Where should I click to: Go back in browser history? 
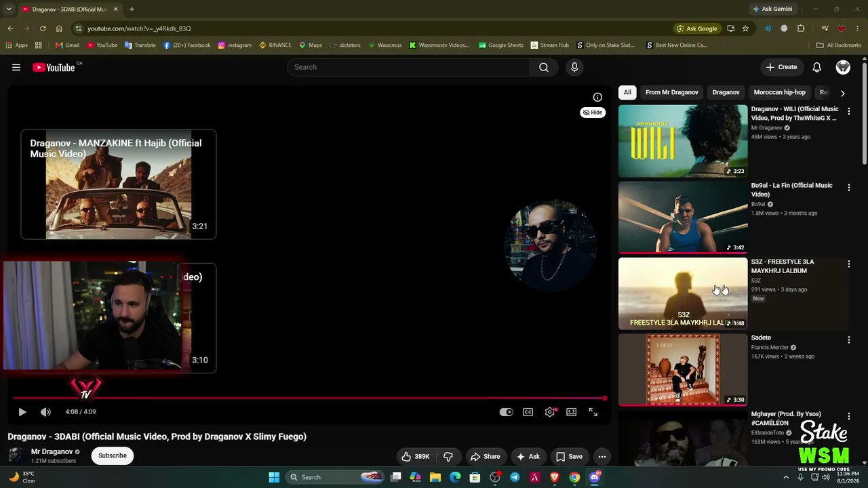[10, 28]
